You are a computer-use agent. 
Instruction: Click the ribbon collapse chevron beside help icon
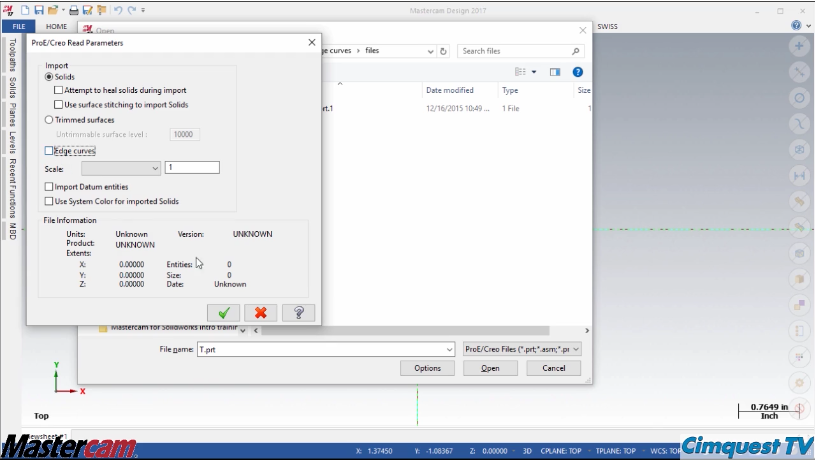(x=808, y=25)
